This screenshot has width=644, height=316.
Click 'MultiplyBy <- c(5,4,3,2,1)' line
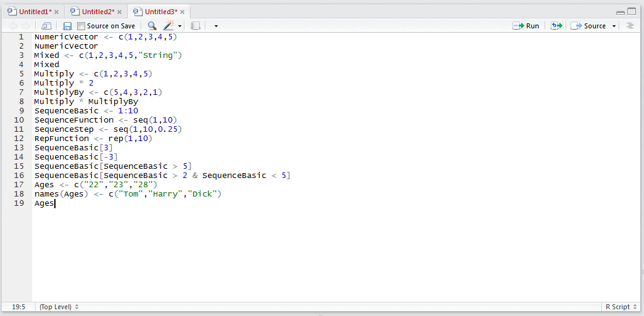pos(98,92)
